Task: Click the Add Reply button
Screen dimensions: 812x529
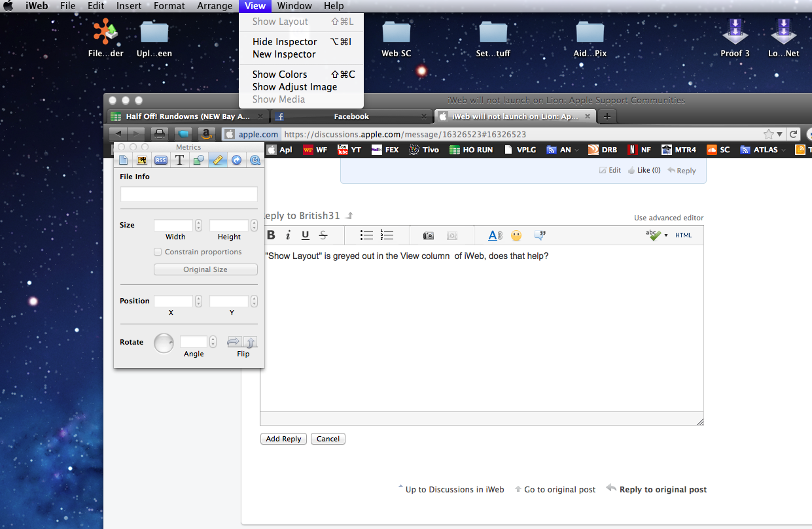Action: click(283, 439)
